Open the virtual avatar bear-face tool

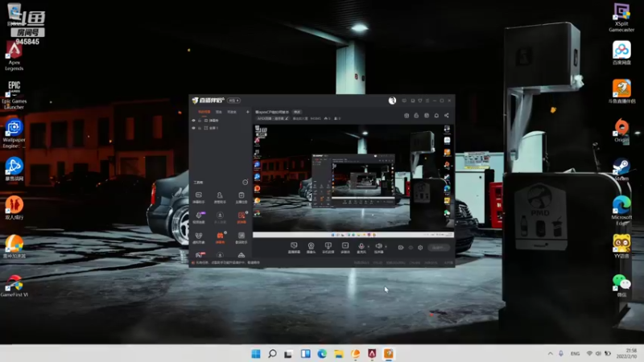point(199,237)
